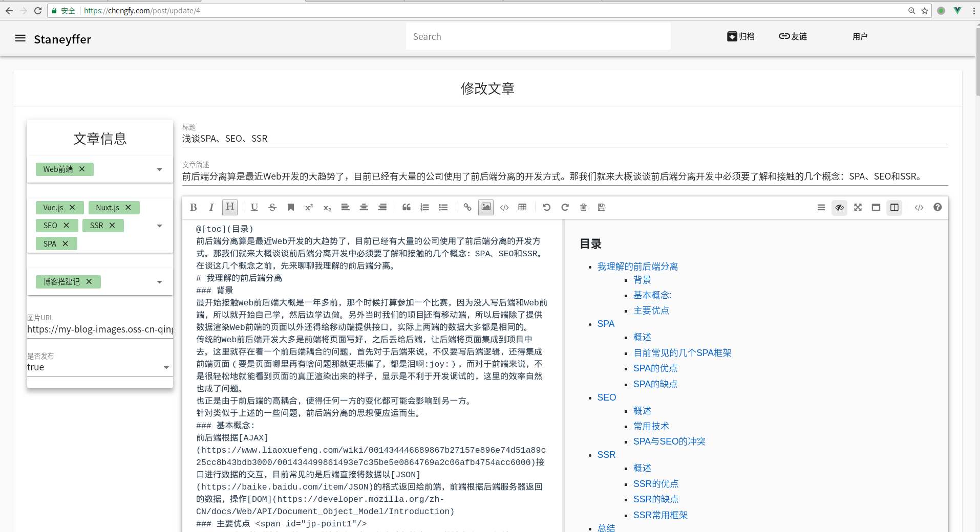Remove the Vue.js tag
Image resolution: width=980 pixels, height=532 pixels.
[x=72, y=207]
